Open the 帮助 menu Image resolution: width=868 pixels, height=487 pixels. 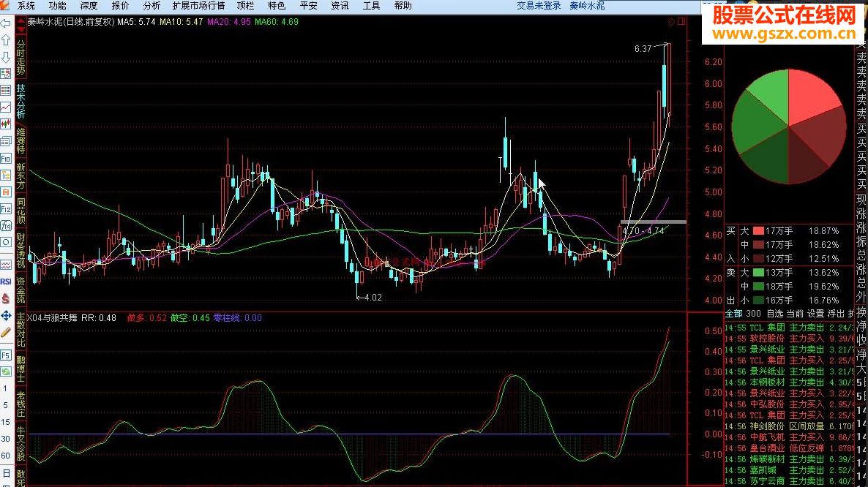(x=403, y=6)
